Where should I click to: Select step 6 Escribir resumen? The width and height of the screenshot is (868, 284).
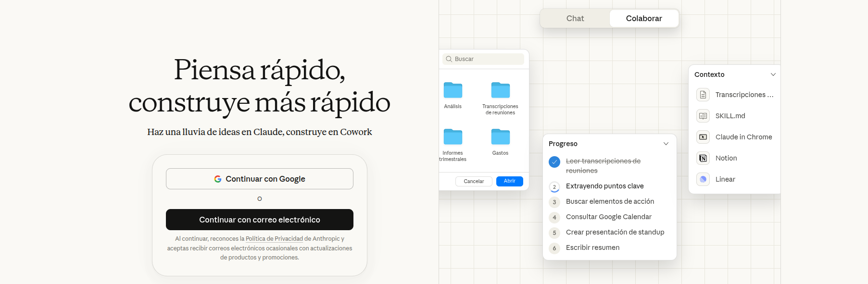click(x=592, y=247)
